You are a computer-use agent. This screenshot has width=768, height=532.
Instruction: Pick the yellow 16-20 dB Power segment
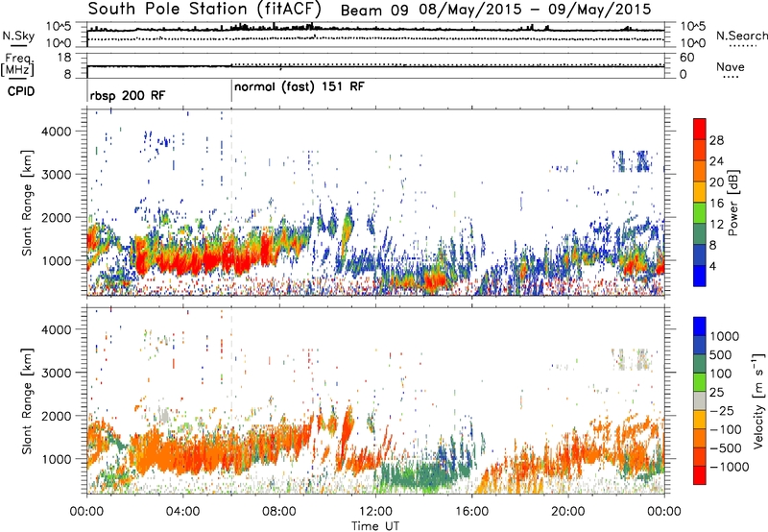[x=700, y=192]
